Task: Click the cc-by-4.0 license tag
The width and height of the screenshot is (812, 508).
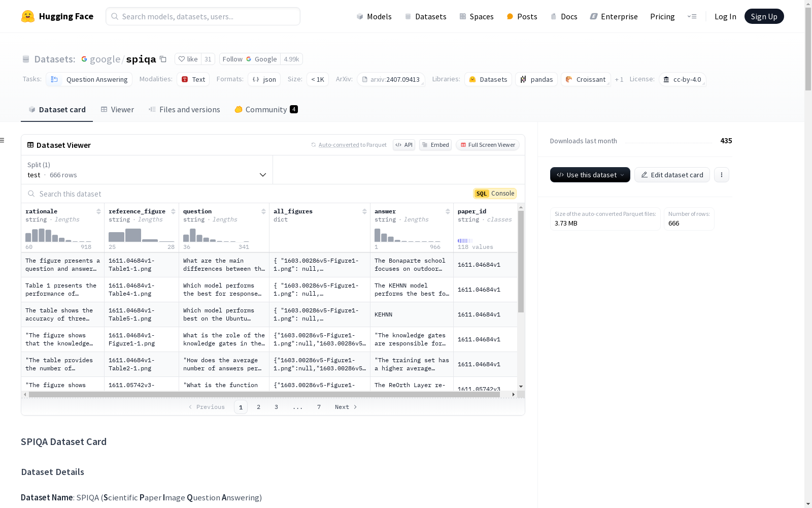Action: [682, 79]
